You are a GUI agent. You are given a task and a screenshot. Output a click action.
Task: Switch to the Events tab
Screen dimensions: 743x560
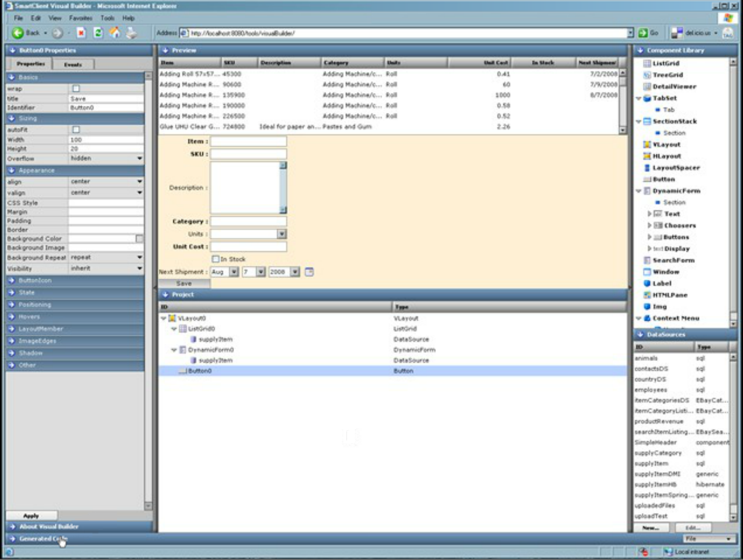74,64
